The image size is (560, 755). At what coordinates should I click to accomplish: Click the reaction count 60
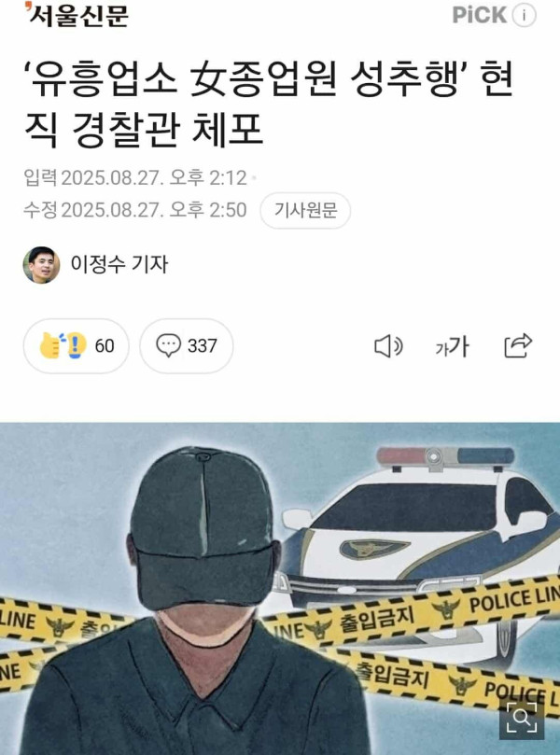pos(105,346)
